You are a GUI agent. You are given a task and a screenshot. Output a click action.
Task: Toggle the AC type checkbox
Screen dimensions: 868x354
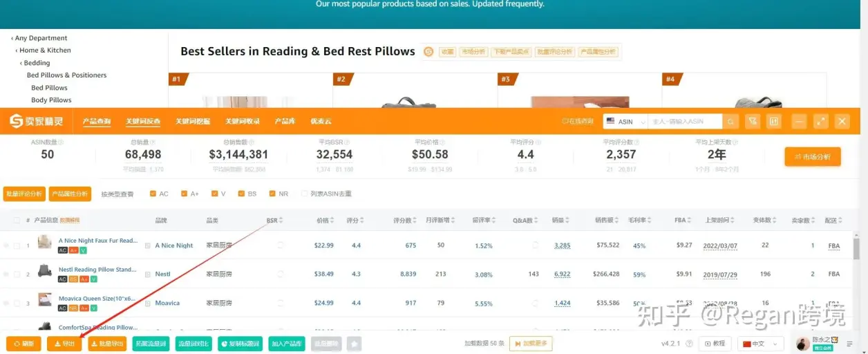click(153, 194)
